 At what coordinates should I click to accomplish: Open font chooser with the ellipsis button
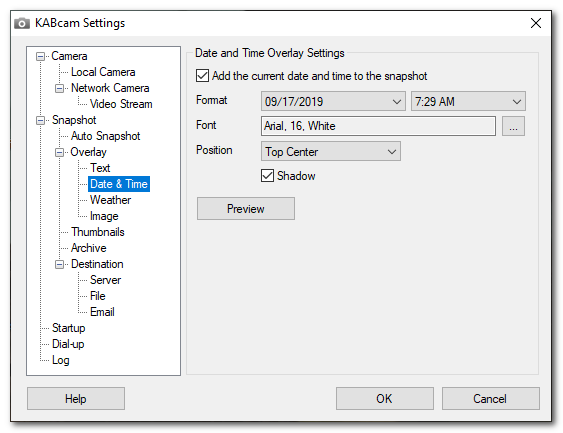coord(513,126)
